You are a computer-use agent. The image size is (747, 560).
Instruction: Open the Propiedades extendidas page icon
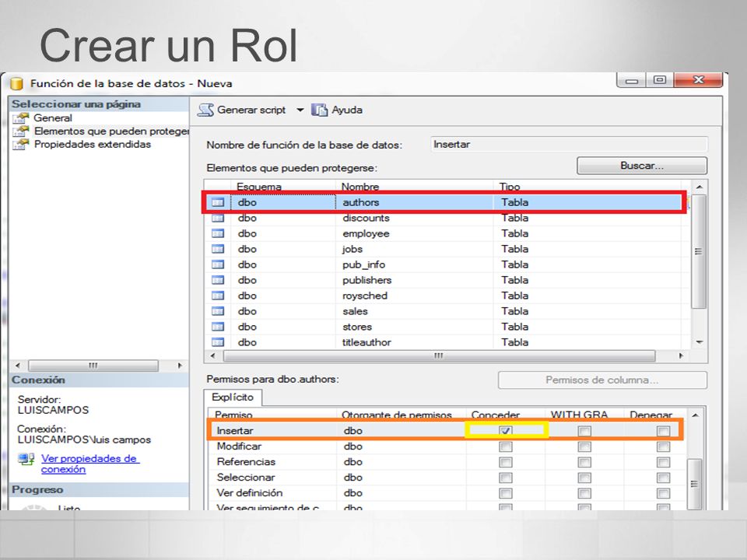20,145
